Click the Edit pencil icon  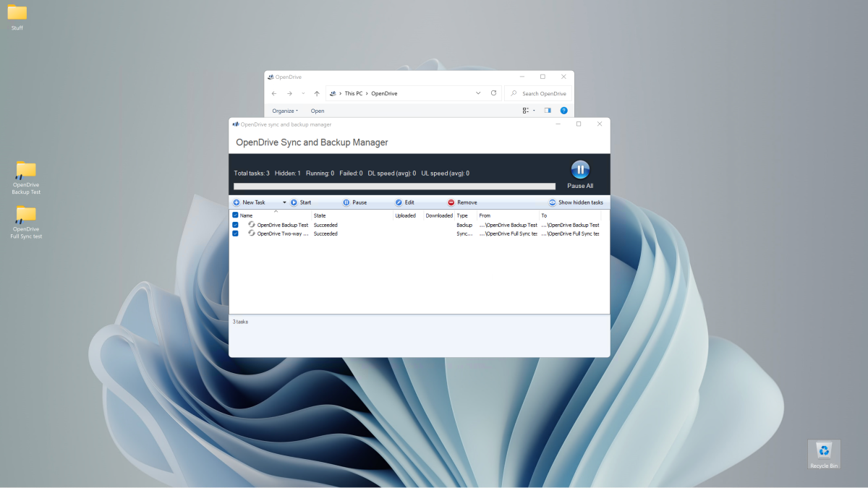(399, 202)
